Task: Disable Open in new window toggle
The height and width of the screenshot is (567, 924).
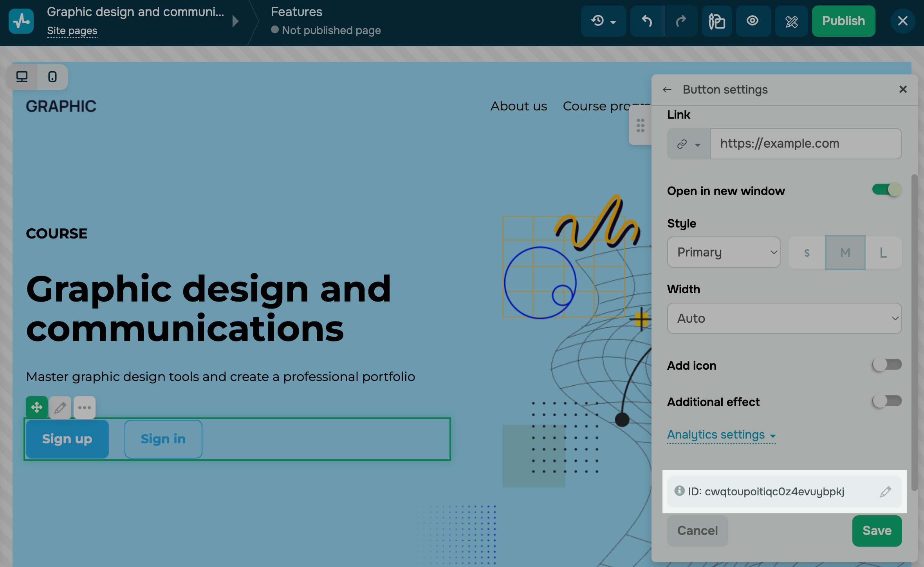Action: click(887, 190)
